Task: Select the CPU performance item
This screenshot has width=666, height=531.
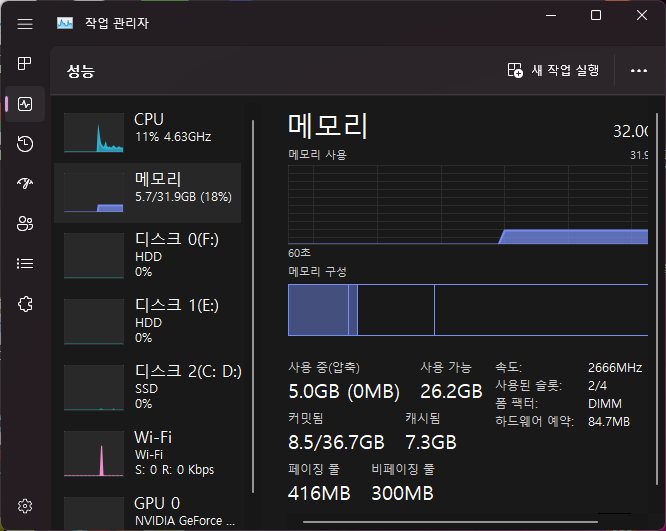Action: click(x=147, y=132)
